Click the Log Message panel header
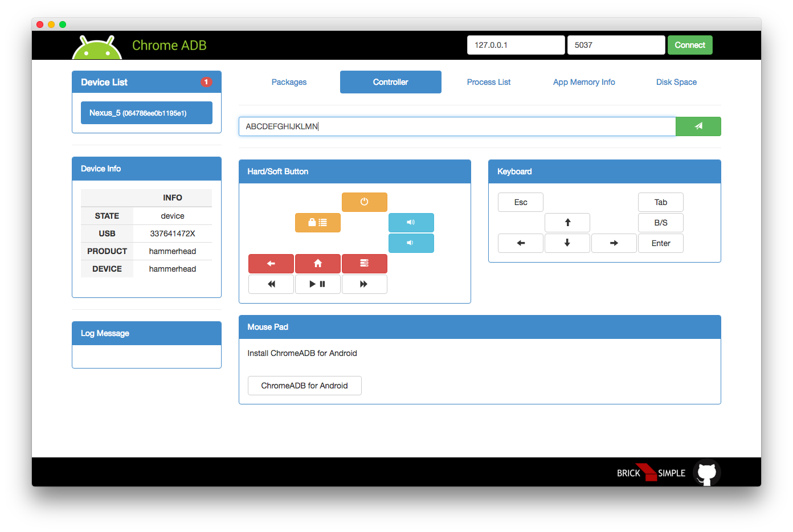 tap(146, 333)
